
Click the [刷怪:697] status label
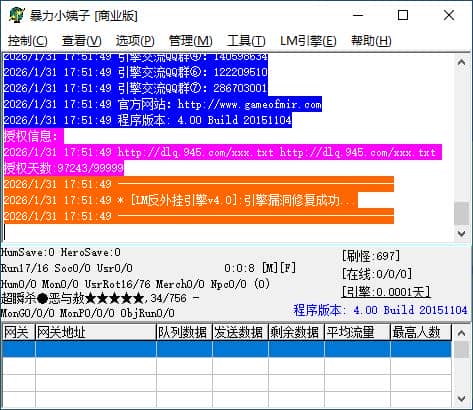pyautogui.click(x=371, y=256)
